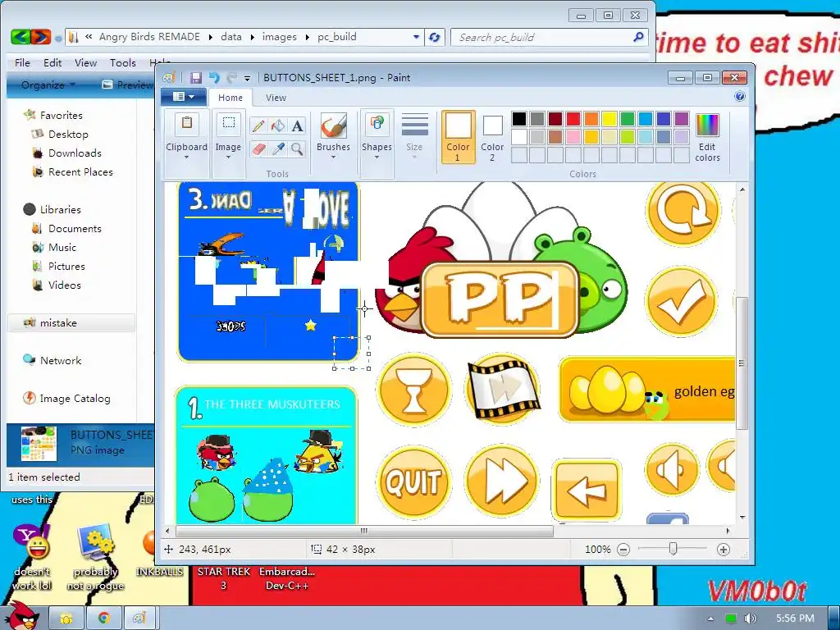Click Explorer forward arrow button

(x=41, y=37)
